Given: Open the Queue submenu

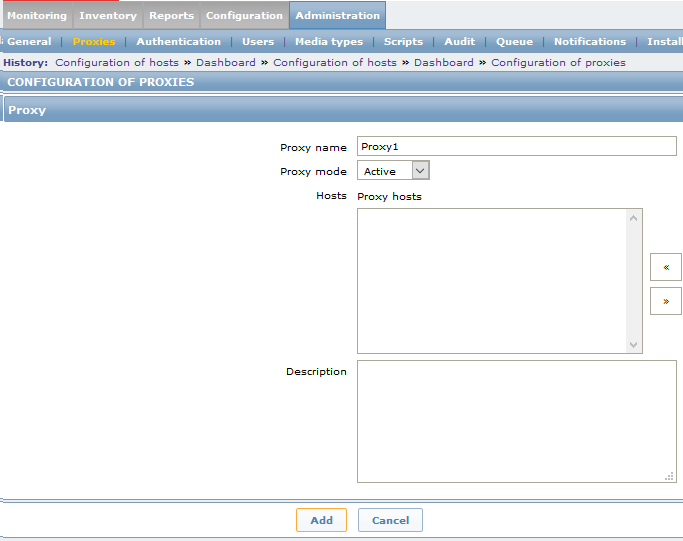Looking at the screenshot, I should pos(514,41).
